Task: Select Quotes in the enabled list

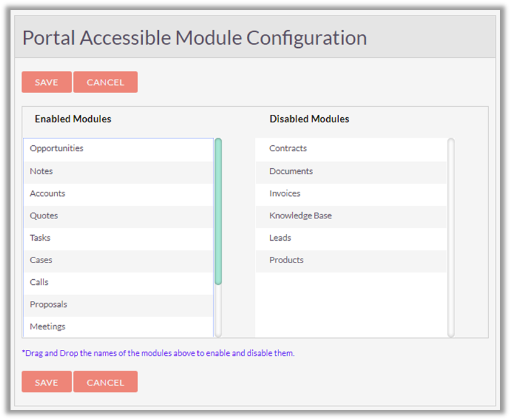Action: coord(44,216)
